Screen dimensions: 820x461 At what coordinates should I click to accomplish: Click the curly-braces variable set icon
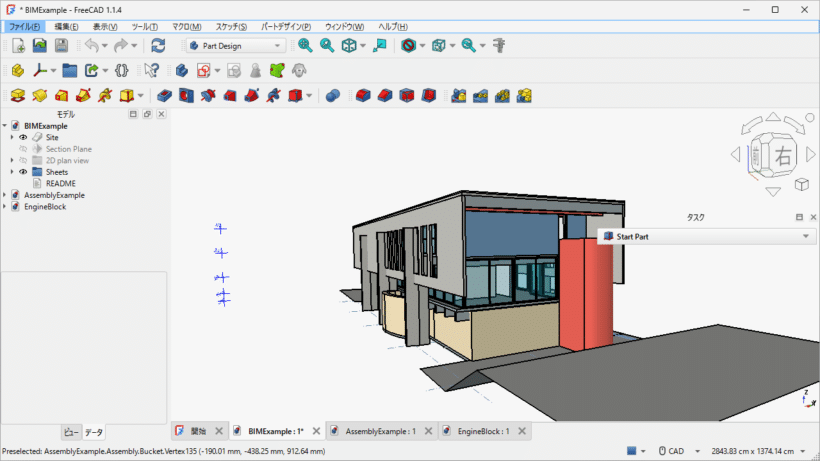121,71
